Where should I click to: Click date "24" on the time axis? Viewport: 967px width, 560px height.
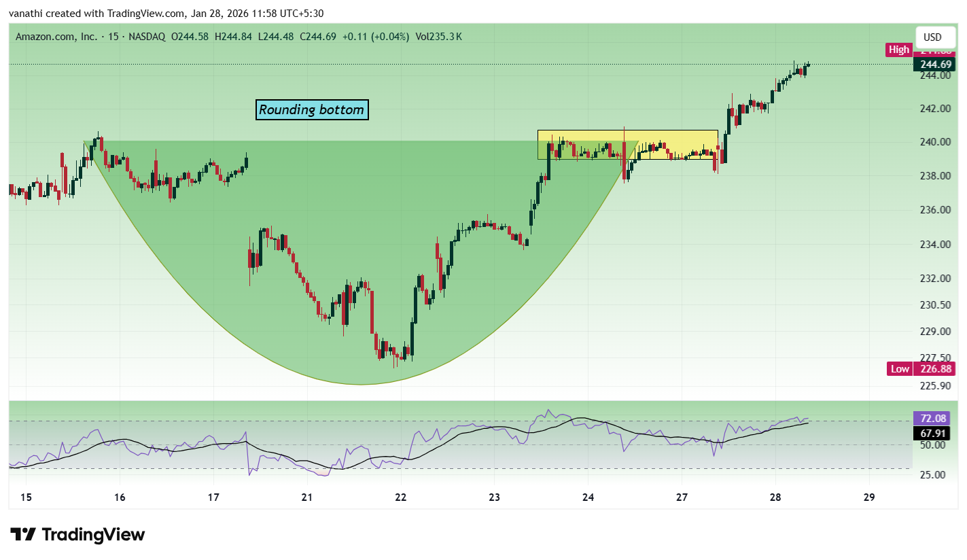(588, 497)
